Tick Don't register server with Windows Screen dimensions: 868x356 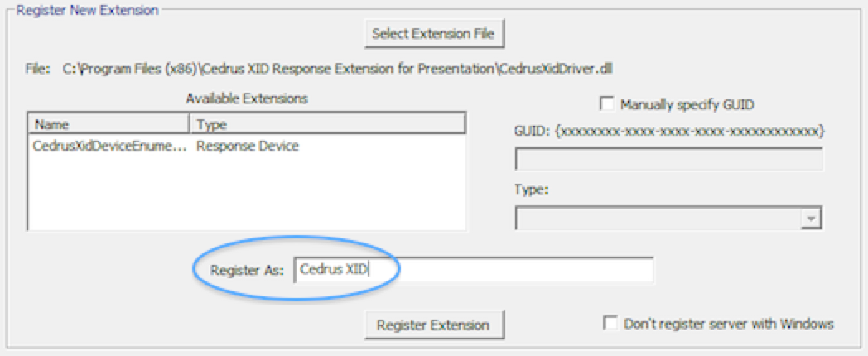[x=610, y=323]
